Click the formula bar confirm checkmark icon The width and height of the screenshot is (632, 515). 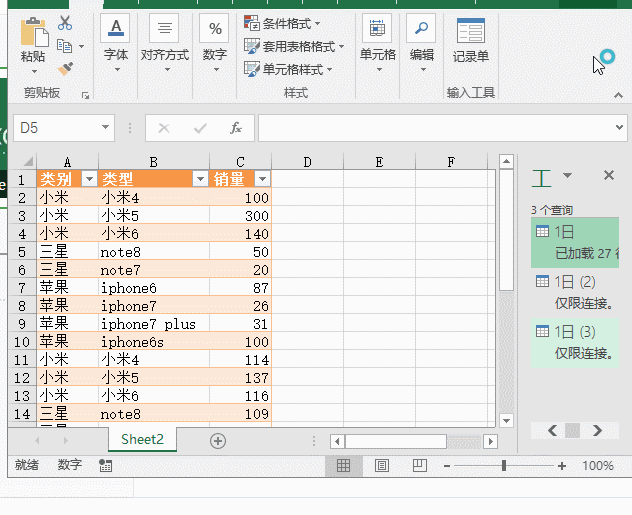[200, 128]
